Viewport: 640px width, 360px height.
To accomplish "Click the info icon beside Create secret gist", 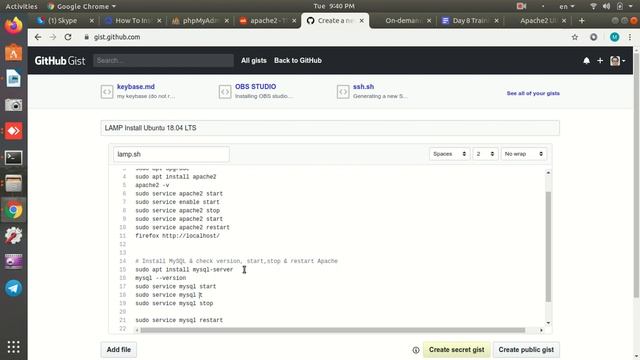I will (416, 350).
